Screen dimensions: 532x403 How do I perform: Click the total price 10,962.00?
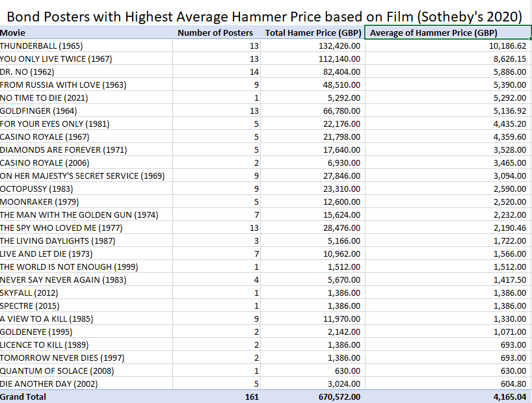[341, 253]
